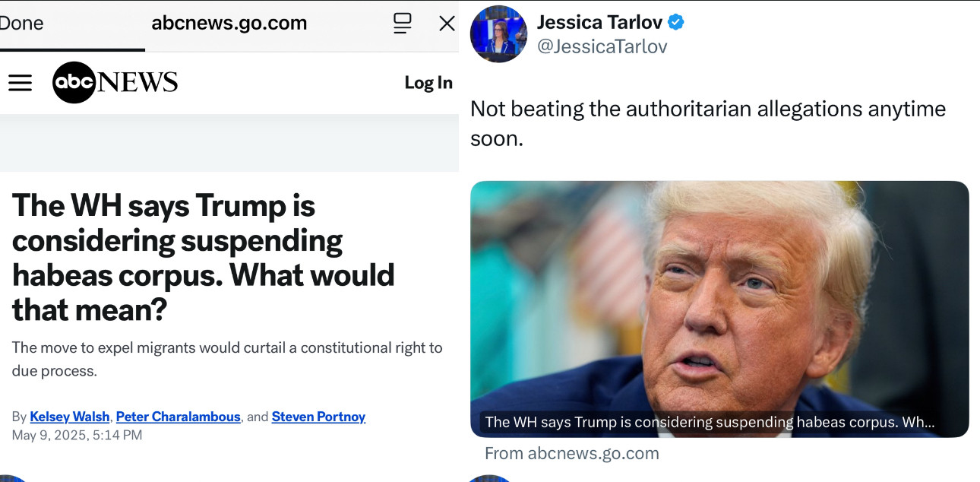Open author link Kelsey Walsh
Screen dimensions: 980x482
click(71, 417)
